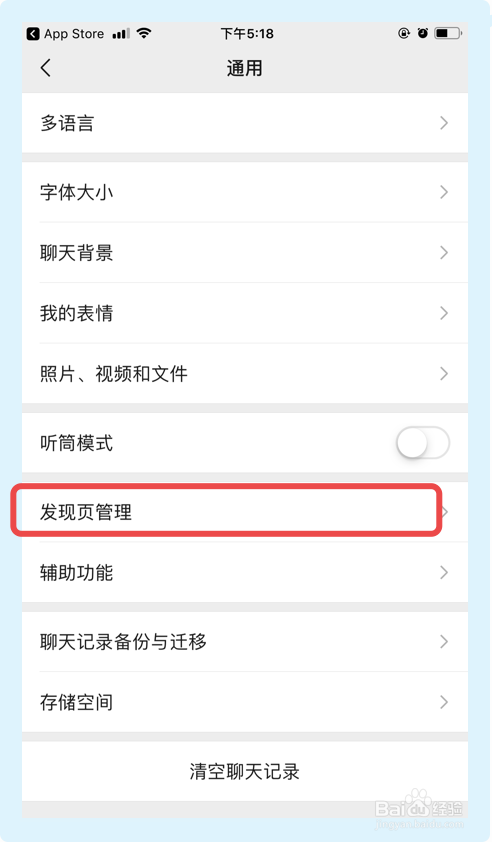Tap the Wi-Fi status icon
Viewport: 492px width, 842px height.
(x=143, y=33)
